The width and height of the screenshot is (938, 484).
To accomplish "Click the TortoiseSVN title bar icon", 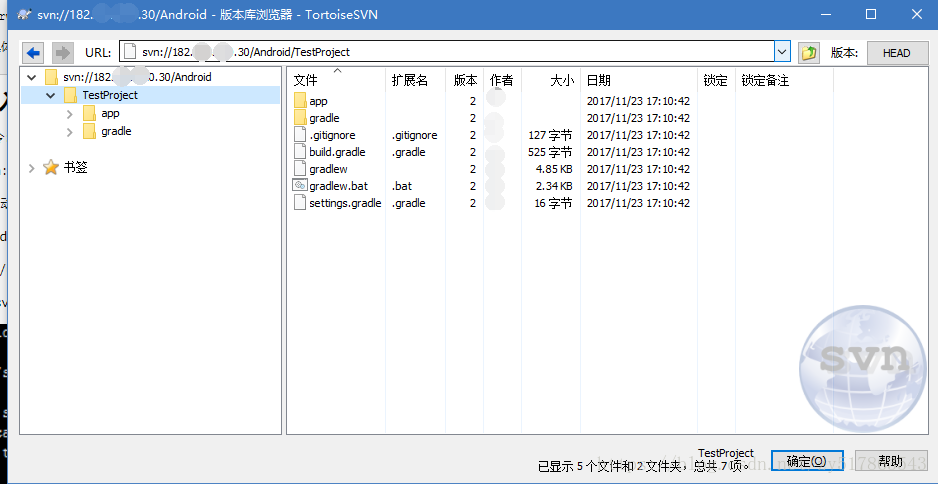I will pyautogui.click(x=23, y=14).
